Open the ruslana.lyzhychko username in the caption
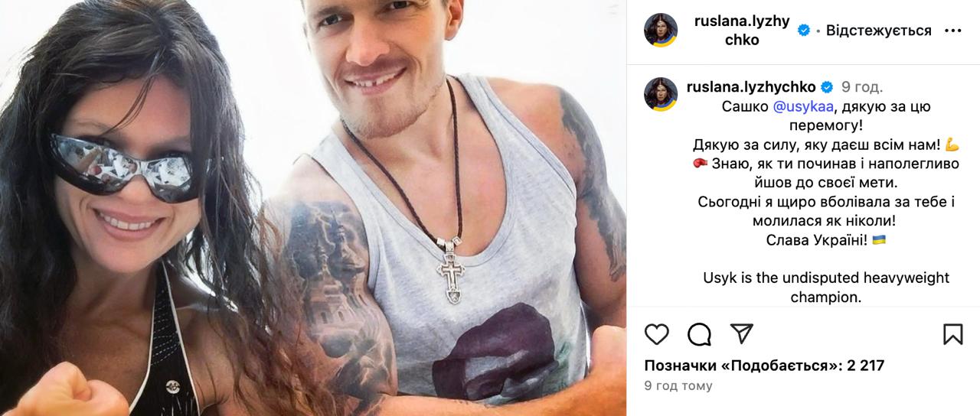The height and width of the screenshot is (416, 980). click(752, 86)
